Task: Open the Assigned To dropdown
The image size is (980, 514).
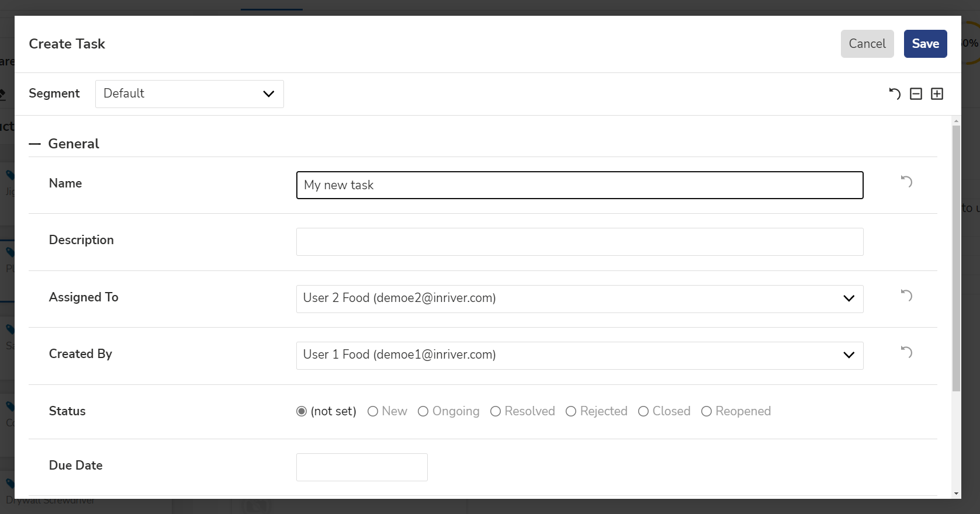Action: pos(580,299)
